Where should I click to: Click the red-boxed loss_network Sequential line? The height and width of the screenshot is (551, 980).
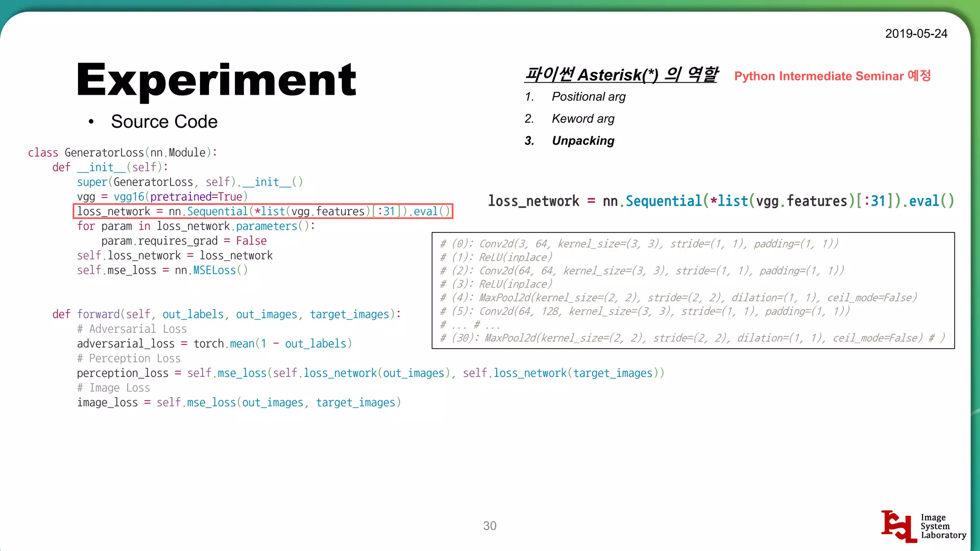point(263,211)
